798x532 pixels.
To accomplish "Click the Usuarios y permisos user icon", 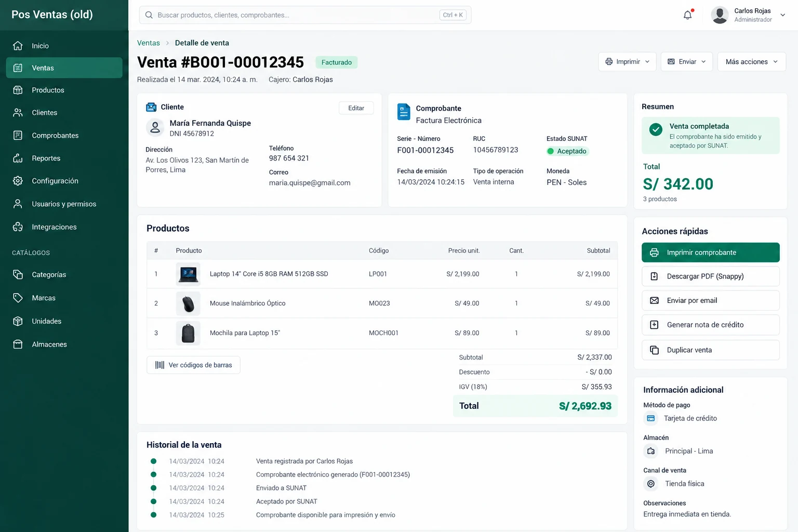I will (x=18, y=204).
